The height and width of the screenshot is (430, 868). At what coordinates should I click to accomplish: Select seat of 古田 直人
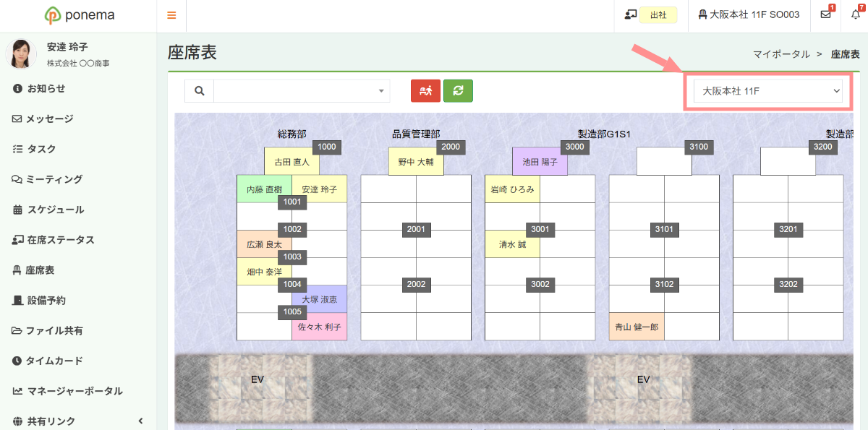point(292,162)
